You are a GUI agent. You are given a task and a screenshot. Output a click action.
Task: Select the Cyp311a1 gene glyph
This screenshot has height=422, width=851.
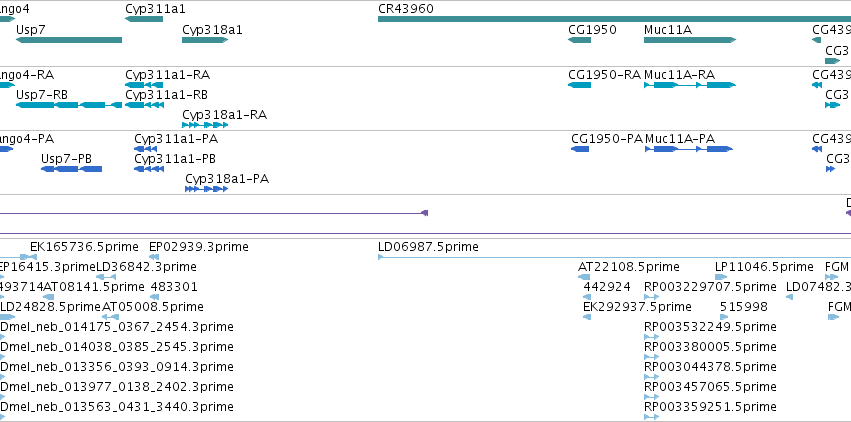pos(144,19)
